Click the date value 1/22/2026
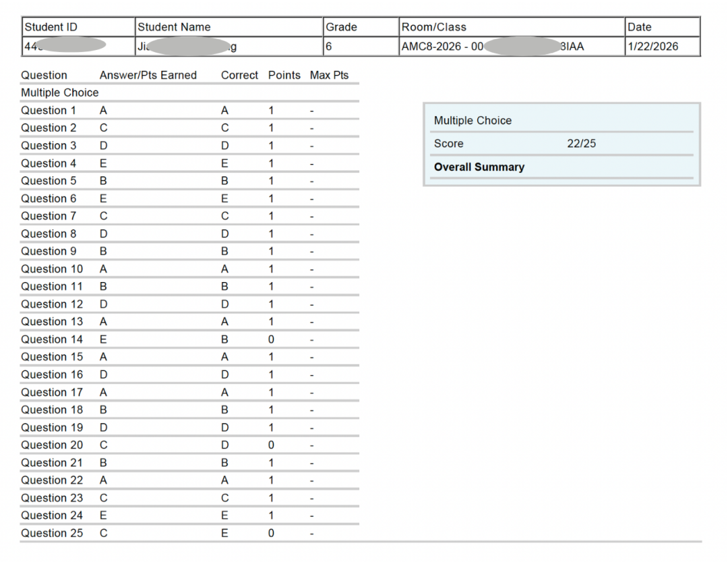728x562 pixels. (653, 47)
